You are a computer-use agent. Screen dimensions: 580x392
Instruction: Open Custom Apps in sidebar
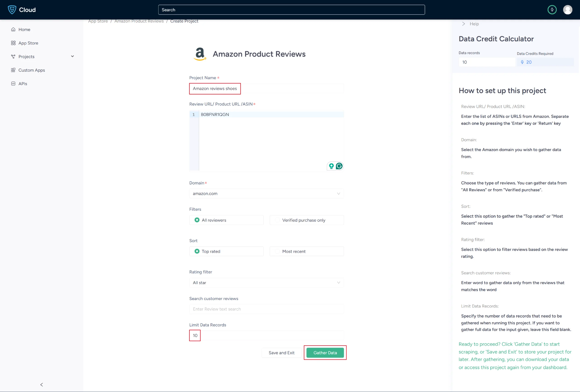[32, 70]
